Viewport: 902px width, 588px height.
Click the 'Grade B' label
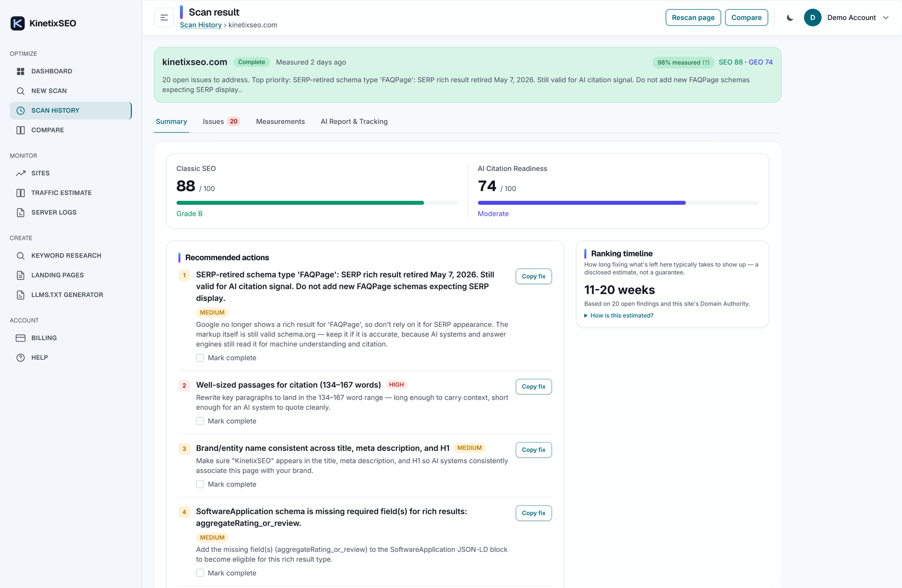[189, 214]
